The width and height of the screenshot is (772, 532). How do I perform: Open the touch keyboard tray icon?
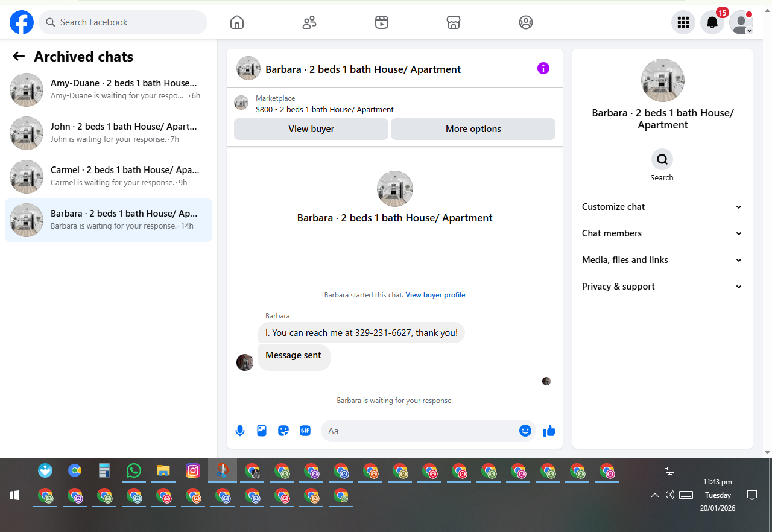(686, 495)
